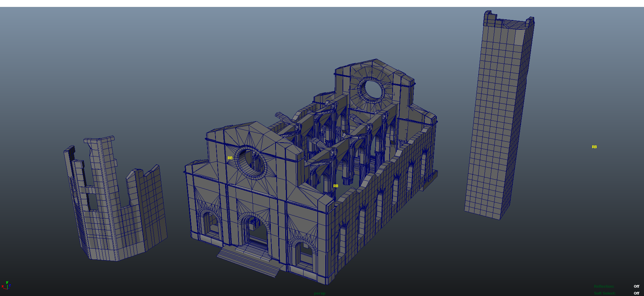This screenshot has height=296, width=644.
Task: Click the RB label right of the tower
Action: pyautogui.click(x=594, y=147)
